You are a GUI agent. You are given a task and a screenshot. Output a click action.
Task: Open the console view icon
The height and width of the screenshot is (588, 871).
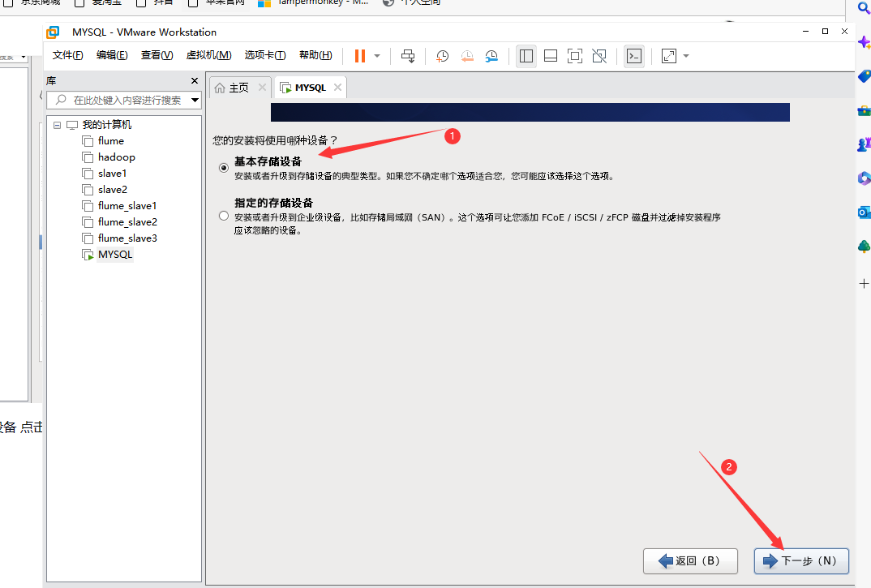(634, 56)
